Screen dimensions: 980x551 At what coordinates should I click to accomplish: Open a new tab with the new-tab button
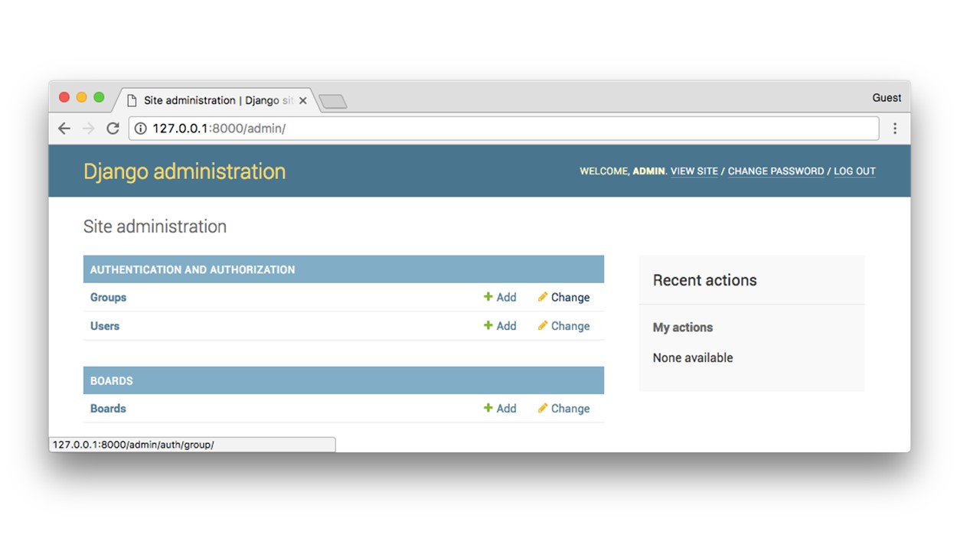coord(332,101)
